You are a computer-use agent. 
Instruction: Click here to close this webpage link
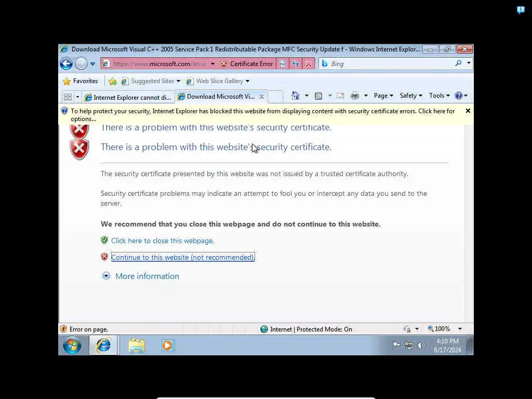point(163,241)
